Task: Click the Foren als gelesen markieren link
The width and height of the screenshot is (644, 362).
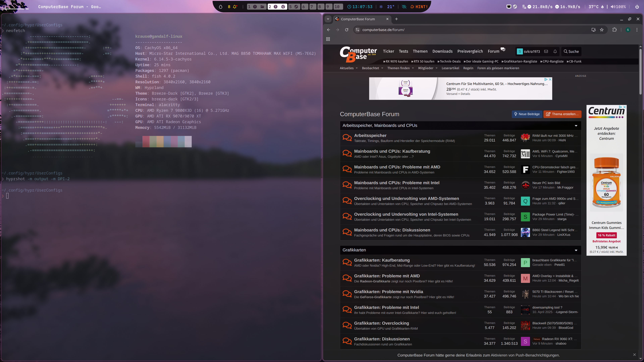Action: coord(498,68)
